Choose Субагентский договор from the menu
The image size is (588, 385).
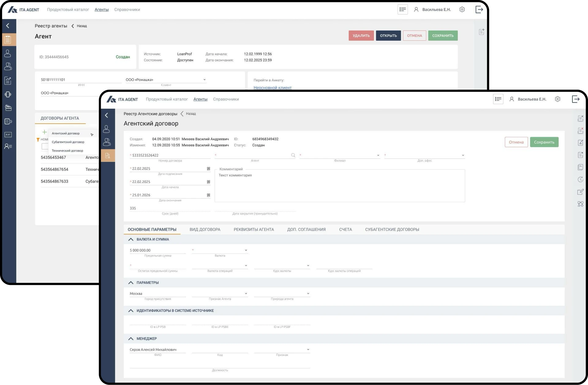click(x=68, y=142)
